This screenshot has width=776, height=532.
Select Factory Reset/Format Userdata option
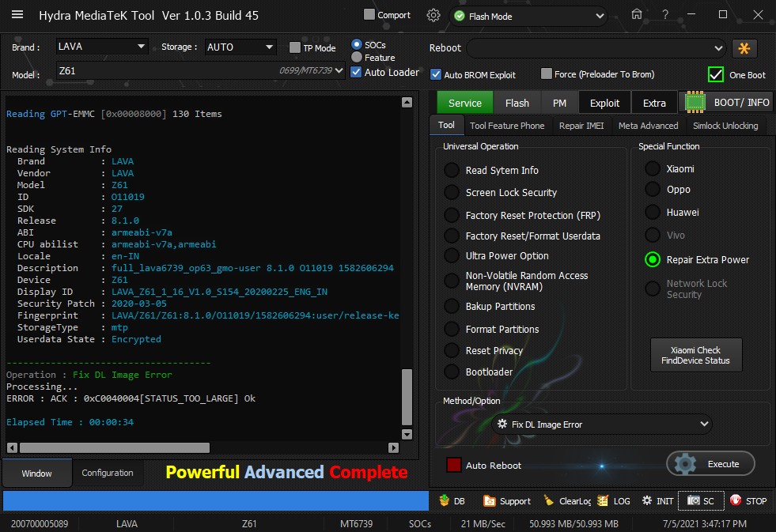pos(452,236)
